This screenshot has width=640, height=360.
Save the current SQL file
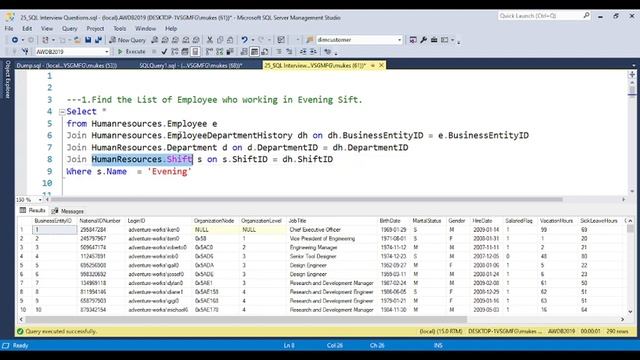click(x=88, y=40)
